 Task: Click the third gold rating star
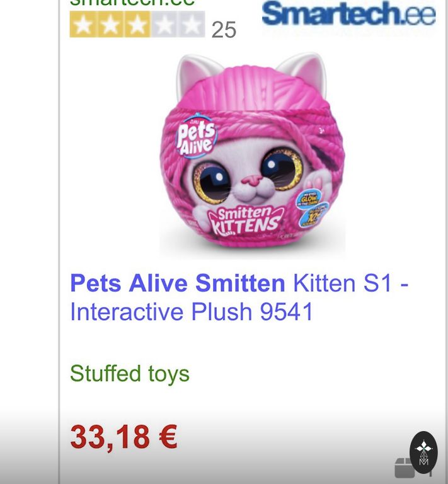[137, 25]
